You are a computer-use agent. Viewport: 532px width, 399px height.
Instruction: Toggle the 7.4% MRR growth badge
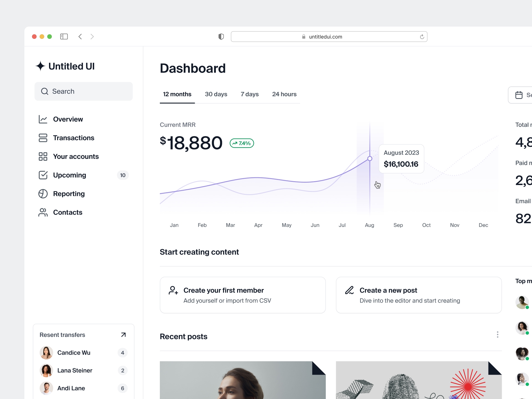tap(242, 143)
